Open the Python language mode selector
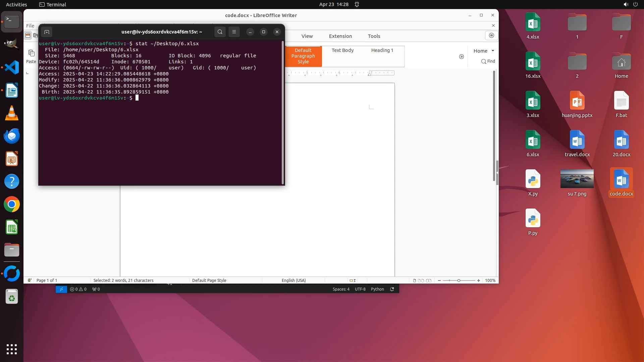 click(x=377, y=289)
